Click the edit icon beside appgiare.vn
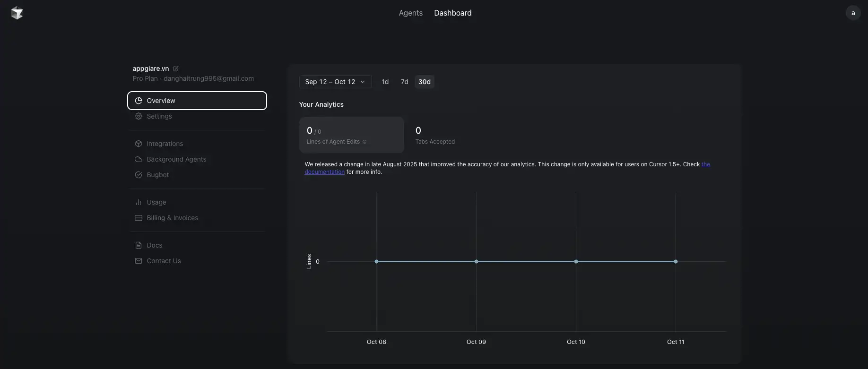 click(x=176, y=69)
